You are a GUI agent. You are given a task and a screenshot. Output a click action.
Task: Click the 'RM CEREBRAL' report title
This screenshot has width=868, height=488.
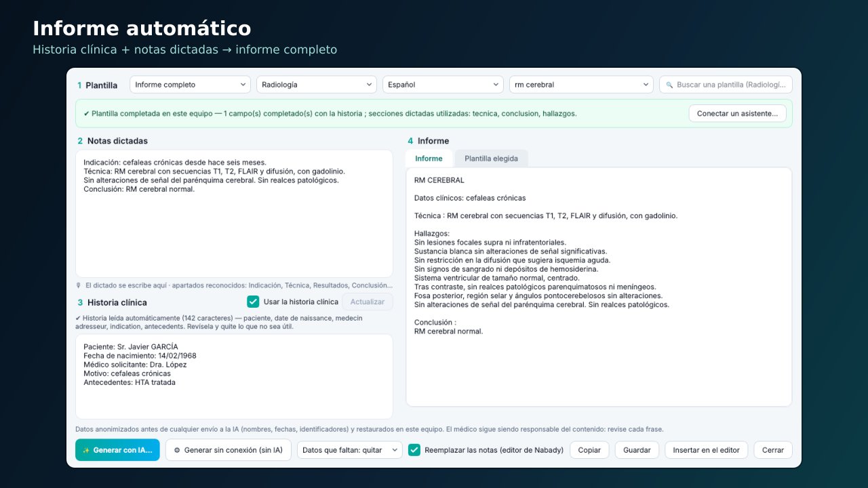point(439,180)
